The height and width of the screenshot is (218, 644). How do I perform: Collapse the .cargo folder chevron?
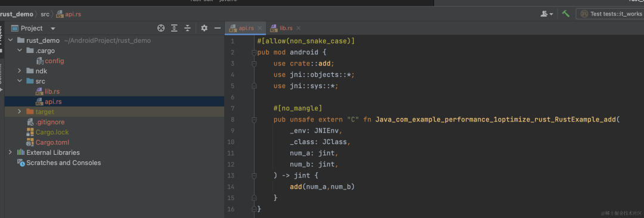(19, 51)
